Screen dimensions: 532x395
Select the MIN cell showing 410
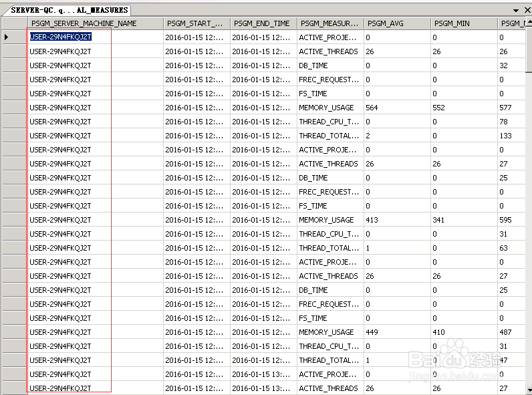464,332
